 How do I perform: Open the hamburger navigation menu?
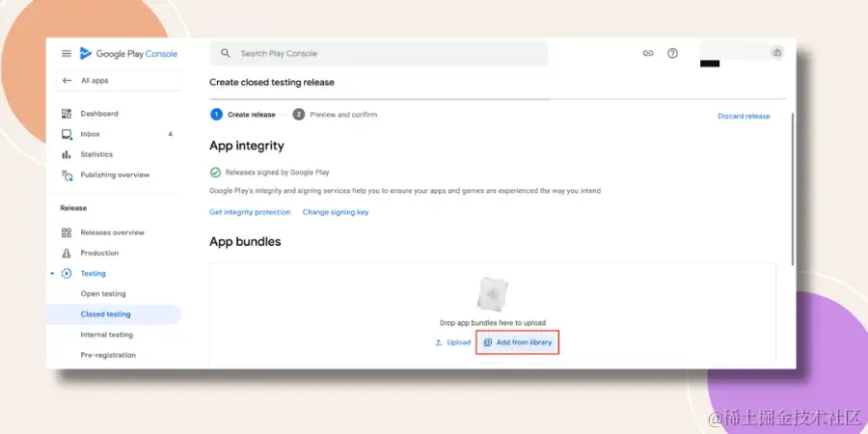click(67, 54)
